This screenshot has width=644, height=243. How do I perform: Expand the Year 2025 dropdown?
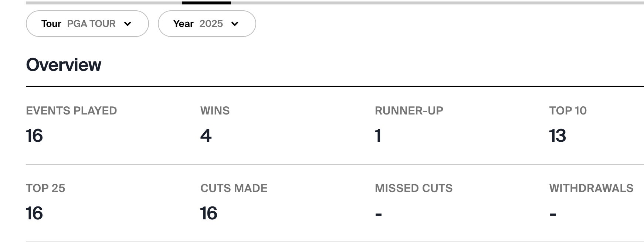point(206,24)
